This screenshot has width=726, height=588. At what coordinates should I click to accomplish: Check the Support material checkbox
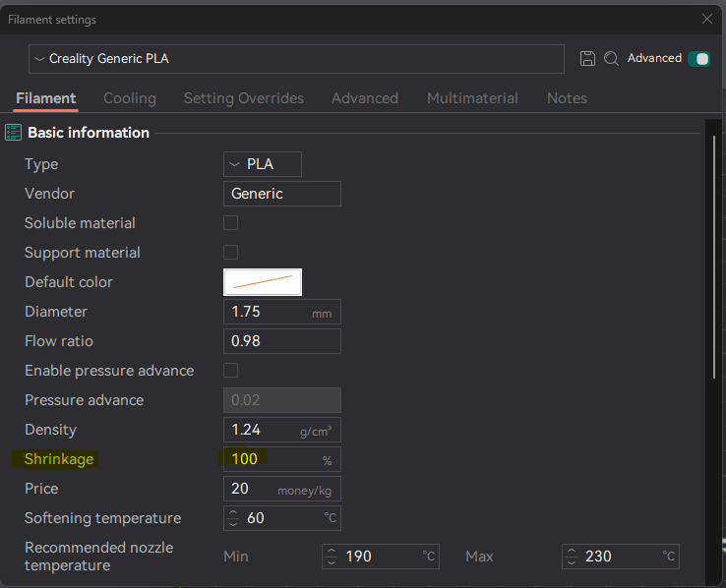point(231,253)
